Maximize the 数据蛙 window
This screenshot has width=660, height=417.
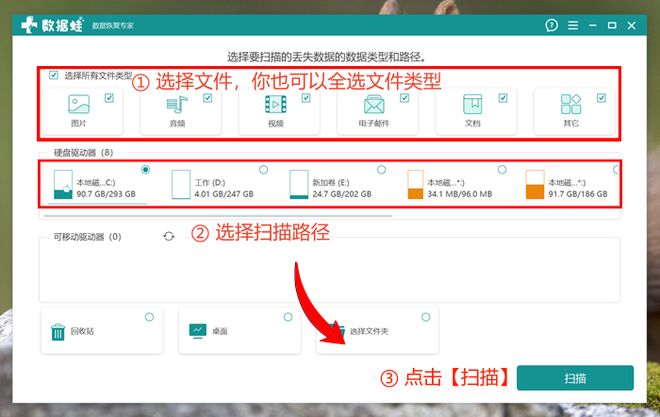612,25
